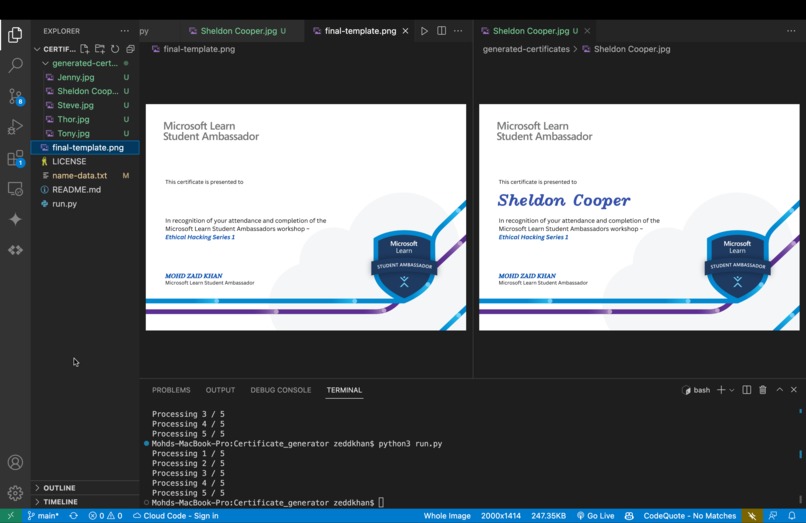Screen dimensions: 806x523
Task: Open the Cloud Code view in activity bar
Action: point(15,250)
